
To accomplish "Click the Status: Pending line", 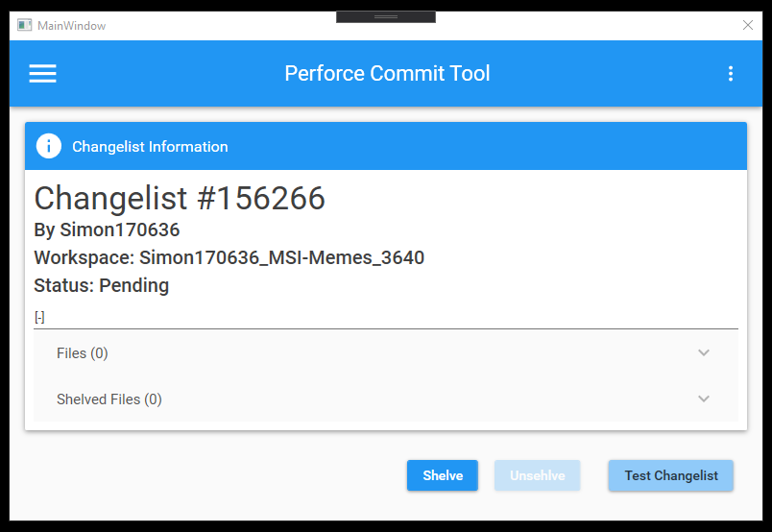I will (x=102, y=286).
